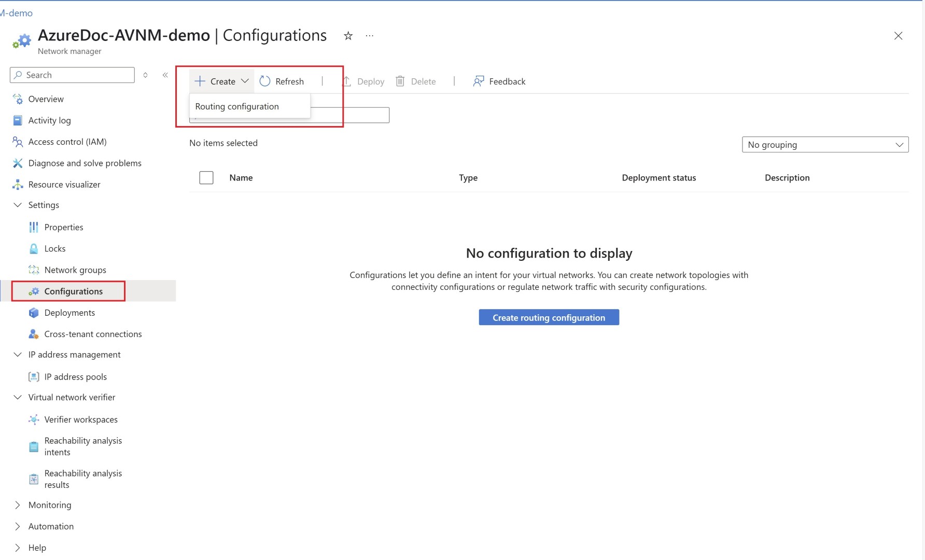Image resolution: width=925 pixels, height=560 pixels.
Task: Click the Access control (IAM) icon
Action: coord(18,142)
